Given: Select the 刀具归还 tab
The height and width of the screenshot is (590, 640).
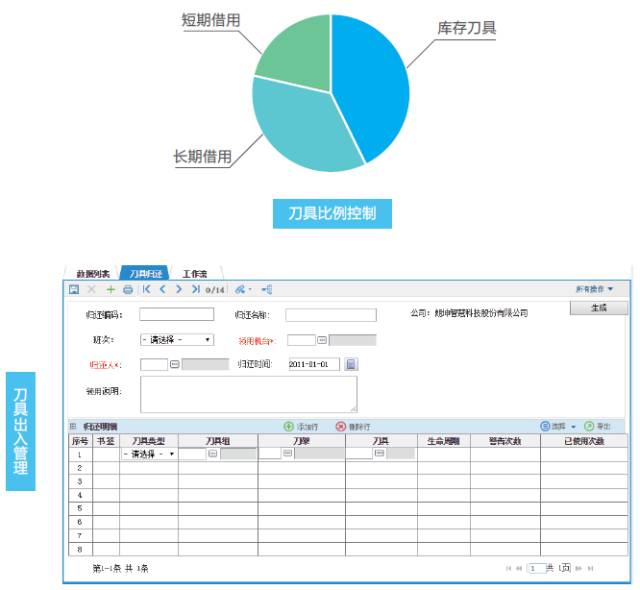Looking at the screenshot, I should pyautogui.click(x=145, y=273).
